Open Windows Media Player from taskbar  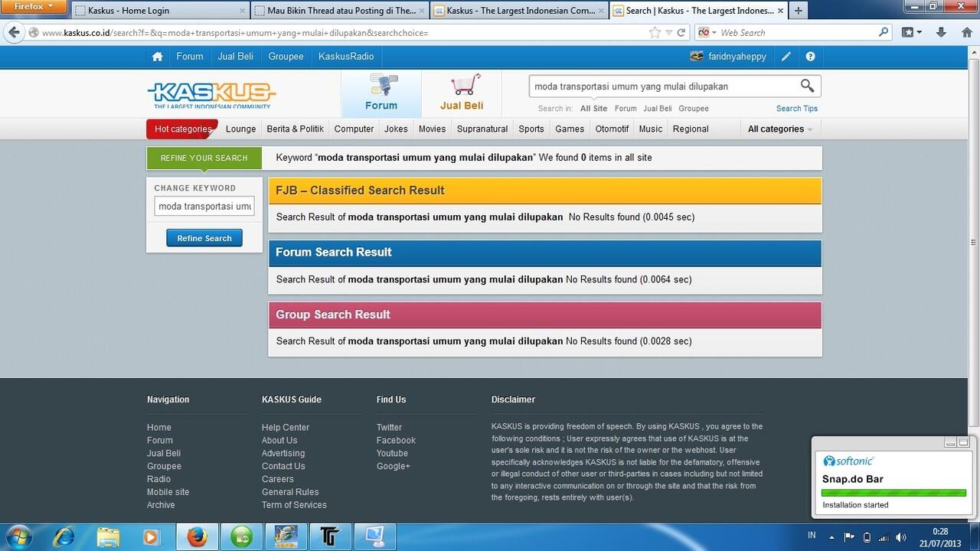pyautogui.click(x=152, y=536)
